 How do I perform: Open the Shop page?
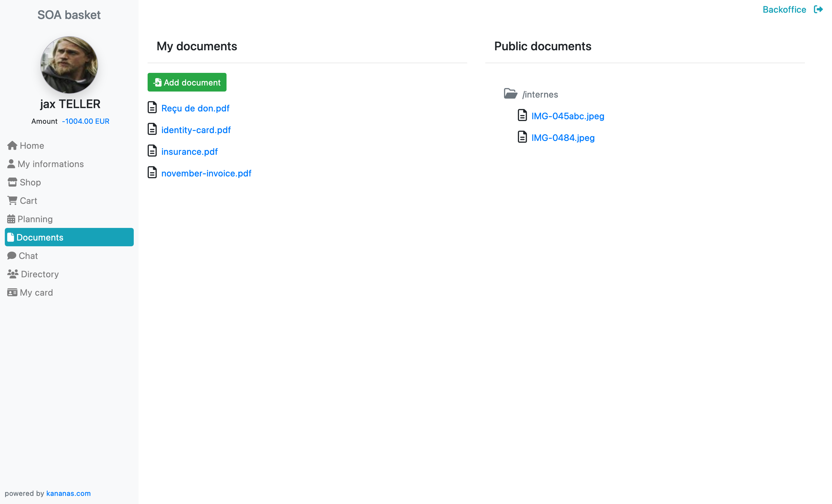[69, 182]
